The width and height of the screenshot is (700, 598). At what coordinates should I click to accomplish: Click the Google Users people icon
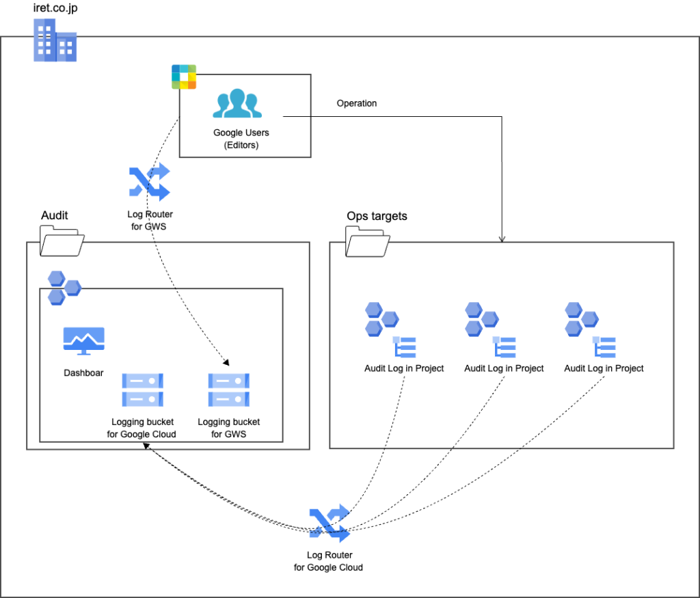pyautogui.click(x=237, y=104)
